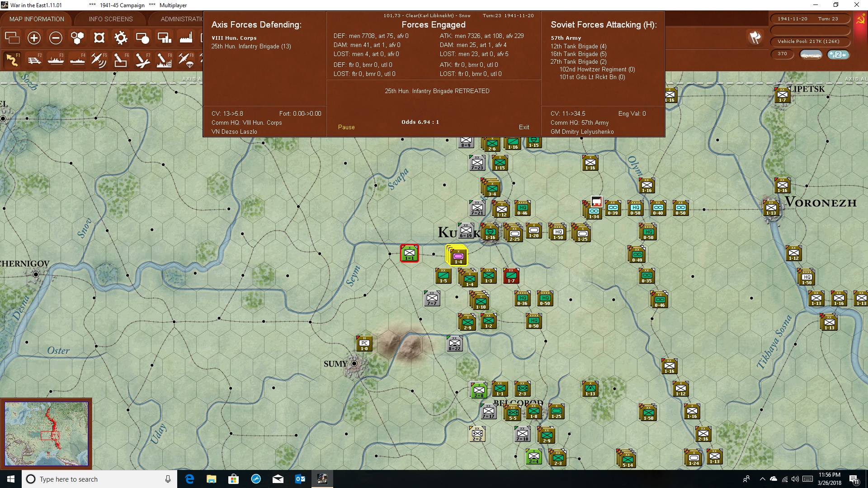Click the 12th Tank Brigade entry

click(x=578, y=46)
